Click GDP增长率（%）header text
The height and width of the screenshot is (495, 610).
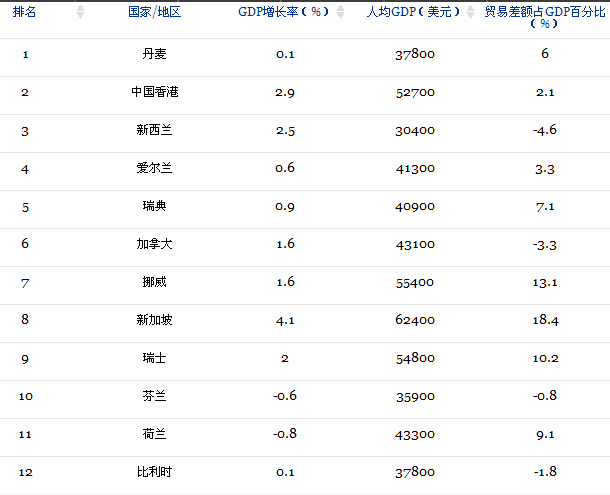tap(284, 12)
